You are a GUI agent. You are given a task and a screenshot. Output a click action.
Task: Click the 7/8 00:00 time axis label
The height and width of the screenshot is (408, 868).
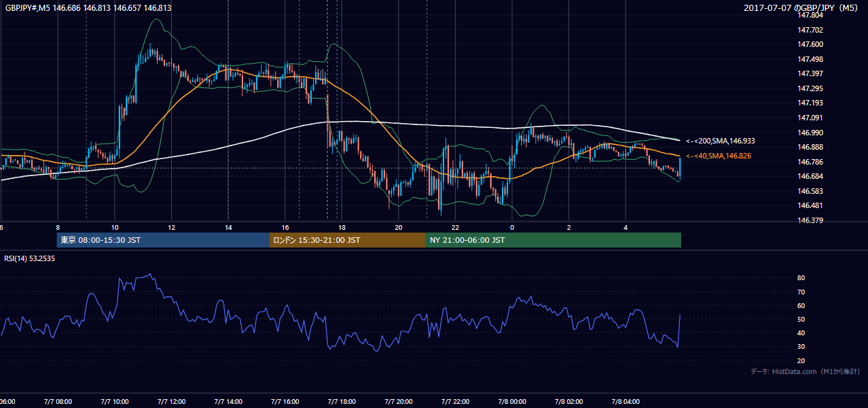point(513,401)
